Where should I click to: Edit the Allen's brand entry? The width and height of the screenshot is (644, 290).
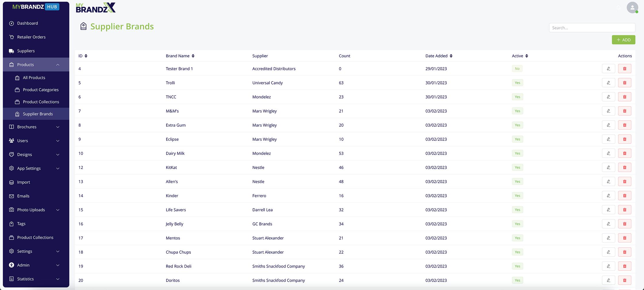608,181
